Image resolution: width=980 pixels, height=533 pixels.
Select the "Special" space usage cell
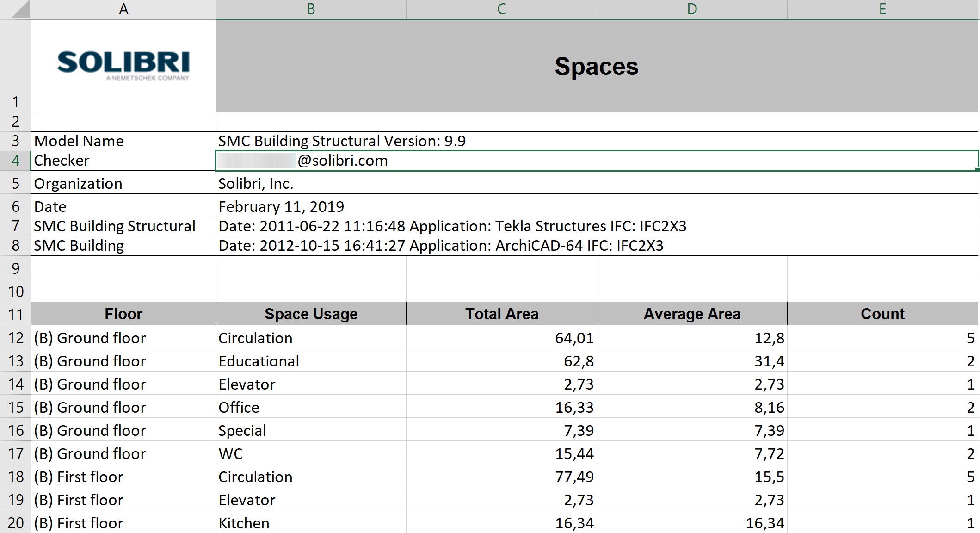(311, 430)
